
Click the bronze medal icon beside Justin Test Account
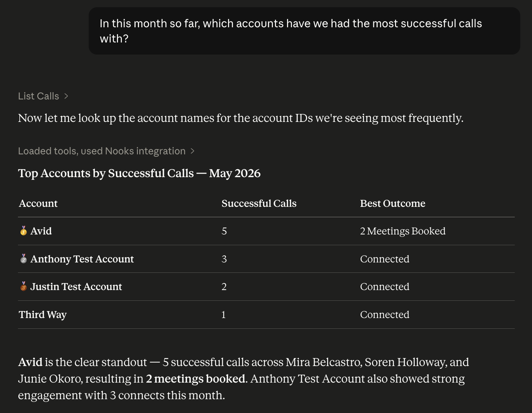click(x=23, y=286)
